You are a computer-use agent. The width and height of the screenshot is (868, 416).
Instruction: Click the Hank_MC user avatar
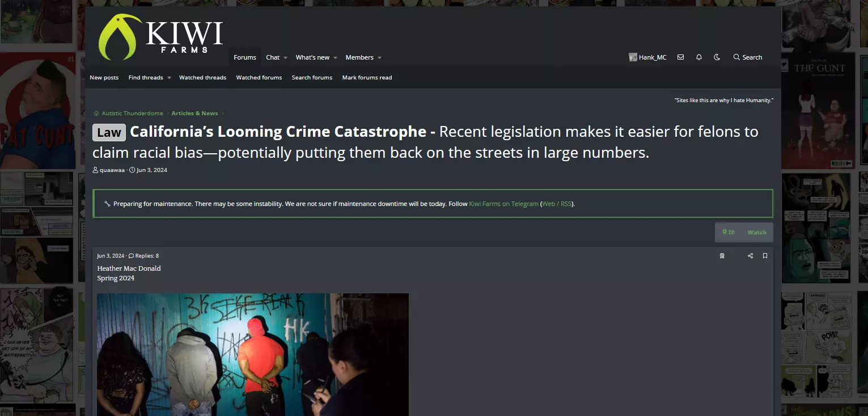coord(633,57)
